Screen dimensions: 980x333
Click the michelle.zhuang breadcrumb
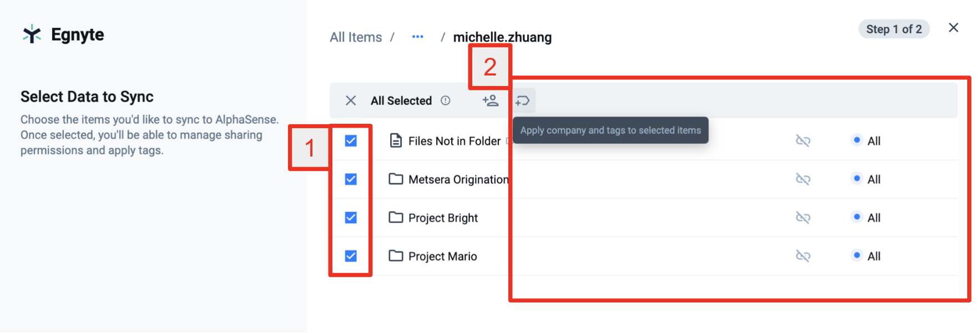(502, 37)
